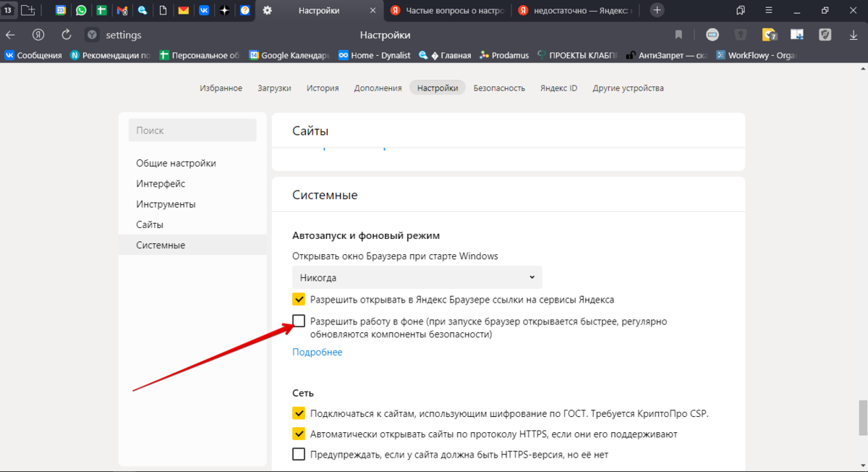Click the site info Y icon
The image size is (868, 472).
pos(92,35)
